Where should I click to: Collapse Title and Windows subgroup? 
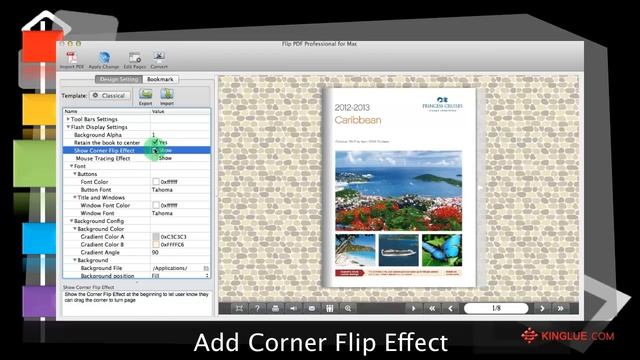point(75,197)
